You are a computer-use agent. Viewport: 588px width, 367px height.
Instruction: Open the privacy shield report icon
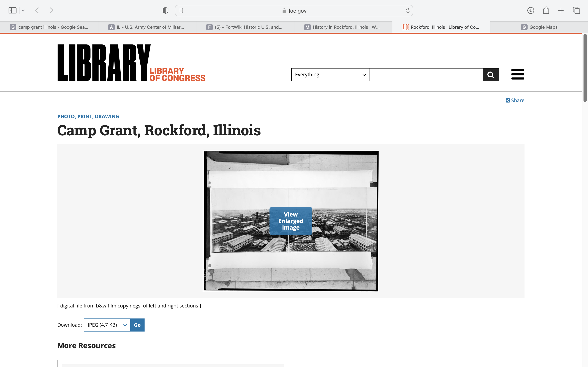pos(165,10)
